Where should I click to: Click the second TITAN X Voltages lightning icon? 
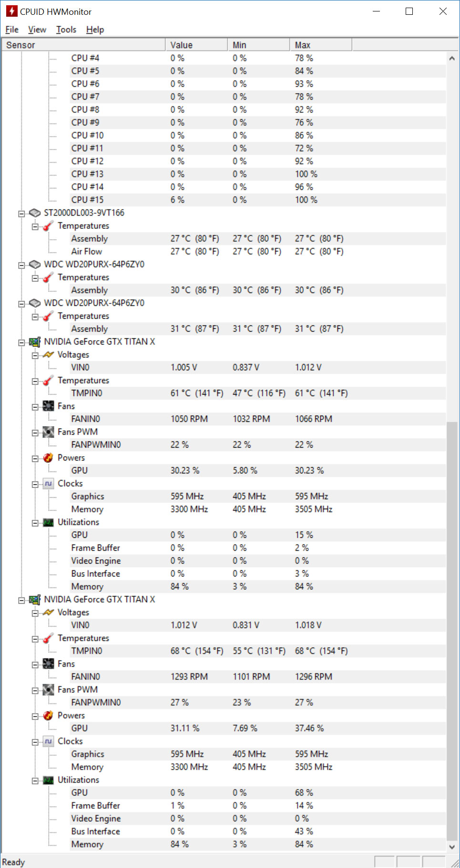48,612
